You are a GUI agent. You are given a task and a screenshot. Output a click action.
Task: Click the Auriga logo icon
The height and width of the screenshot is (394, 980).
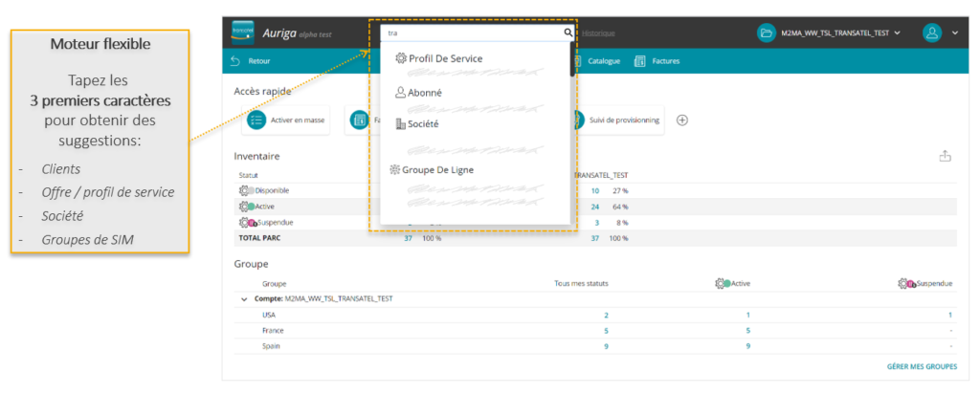[x=242, y=32]
